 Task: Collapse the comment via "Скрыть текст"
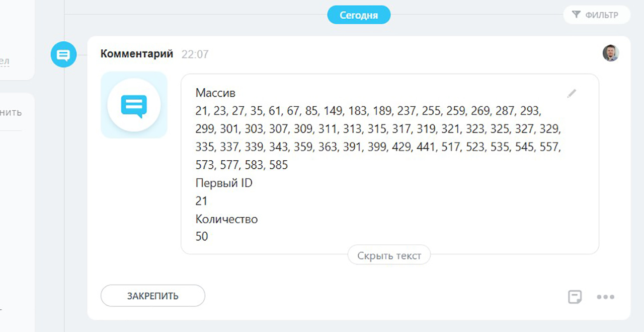point(389,255)
